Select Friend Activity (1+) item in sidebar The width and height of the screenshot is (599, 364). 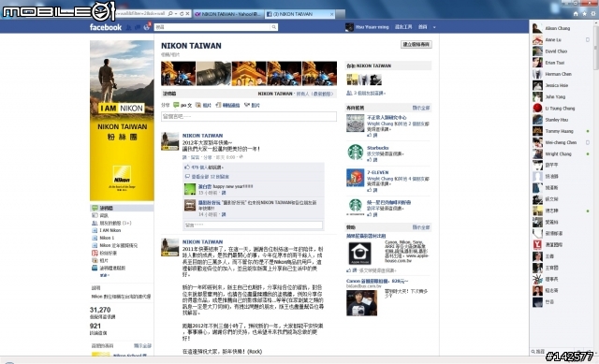(111, 223)
